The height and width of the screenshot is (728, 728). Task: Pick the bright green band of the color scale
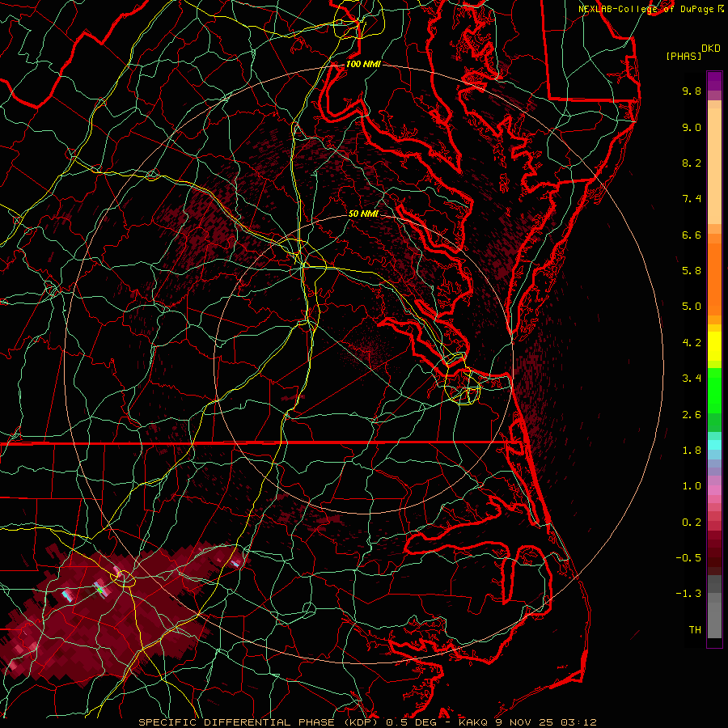(714, 390)
